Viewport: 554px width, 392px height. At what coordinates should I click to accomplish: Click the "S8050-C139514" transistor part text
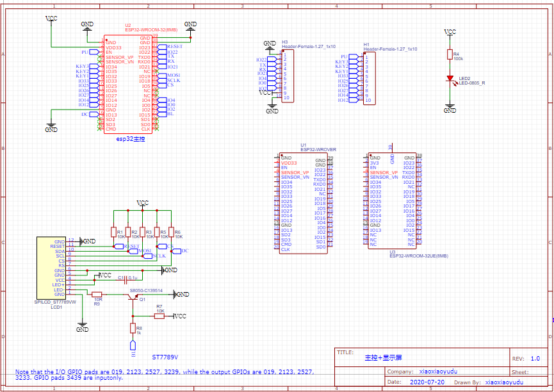click(146, 291)
